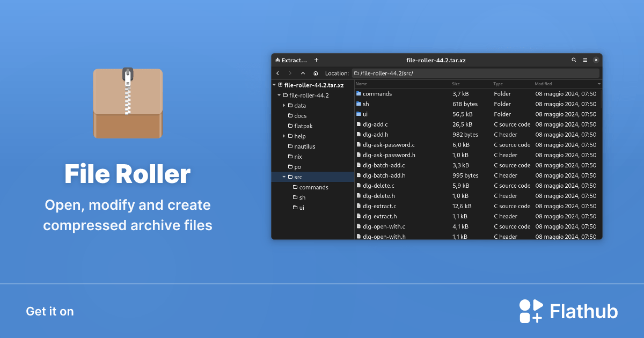Click the data folder icon in sidebar
This screenshot has height=338, width=644.
290,105
